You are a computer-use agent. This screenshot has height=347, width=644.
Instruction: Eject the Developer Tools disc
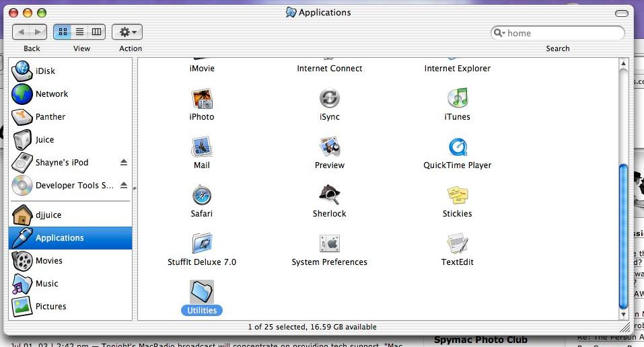pos(124,186)
